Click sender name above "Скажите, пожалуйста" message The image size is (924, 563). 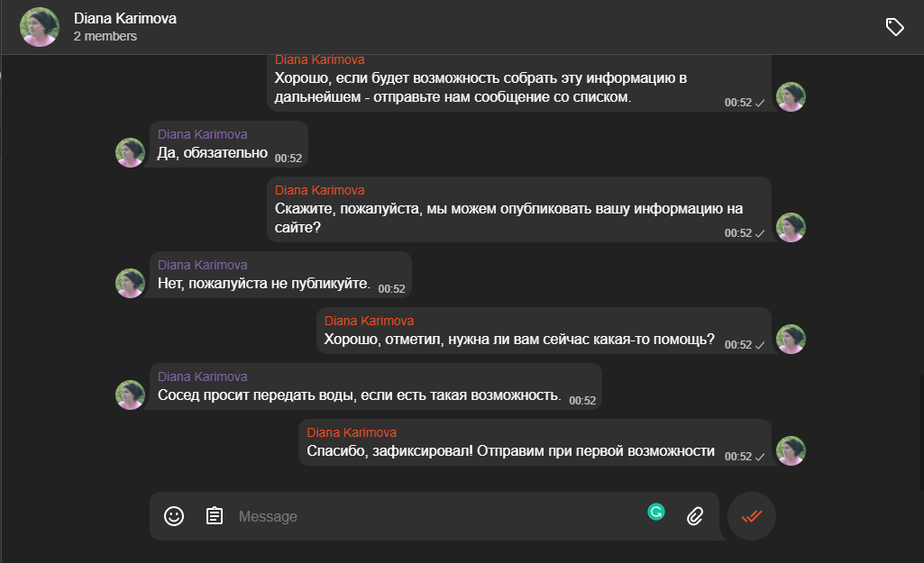click(319, 190)
